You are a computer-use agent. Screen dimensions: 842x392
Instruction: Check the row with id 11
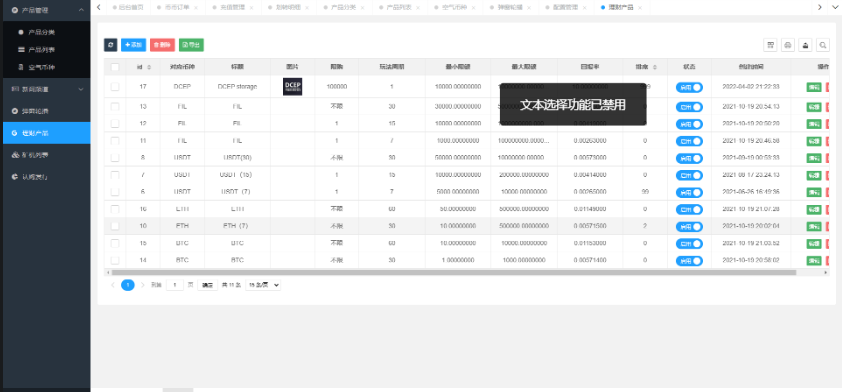point(115,141)
